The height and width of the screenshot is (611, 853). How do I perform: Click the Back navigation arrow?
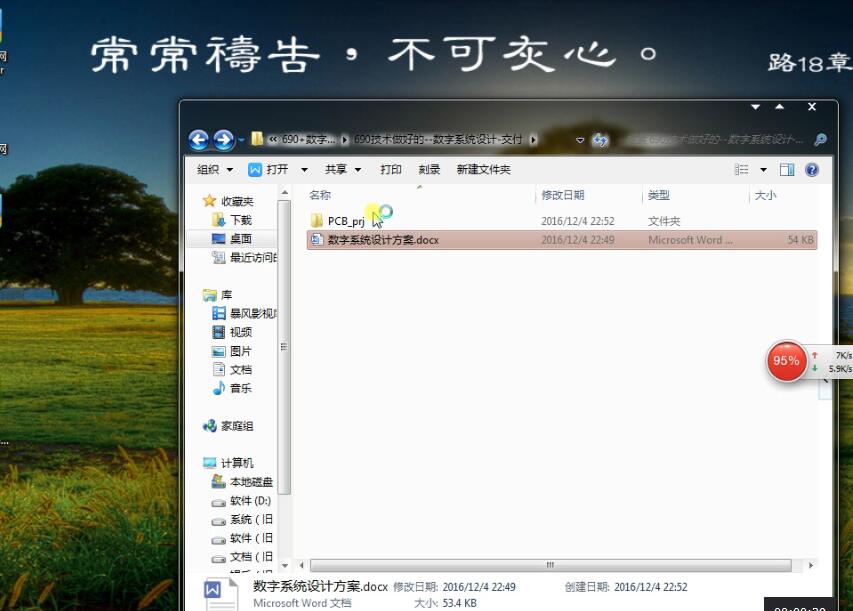click(199, 140)
